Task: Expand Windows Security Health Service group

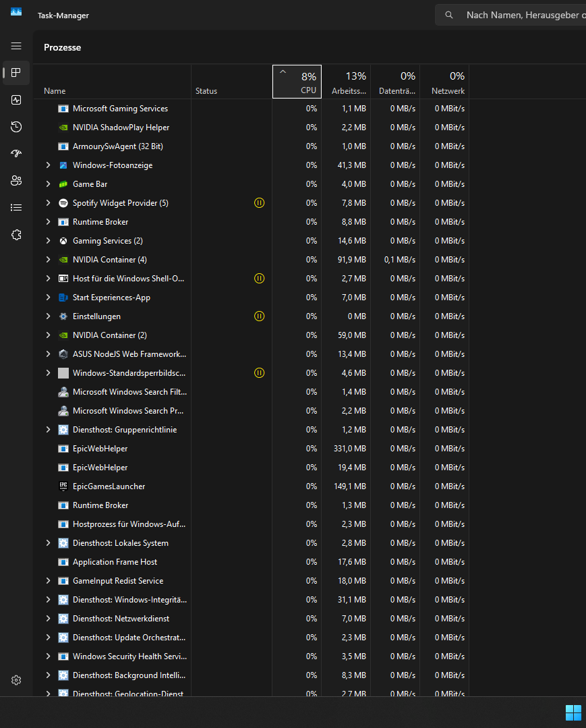Action: coord(49,656)
